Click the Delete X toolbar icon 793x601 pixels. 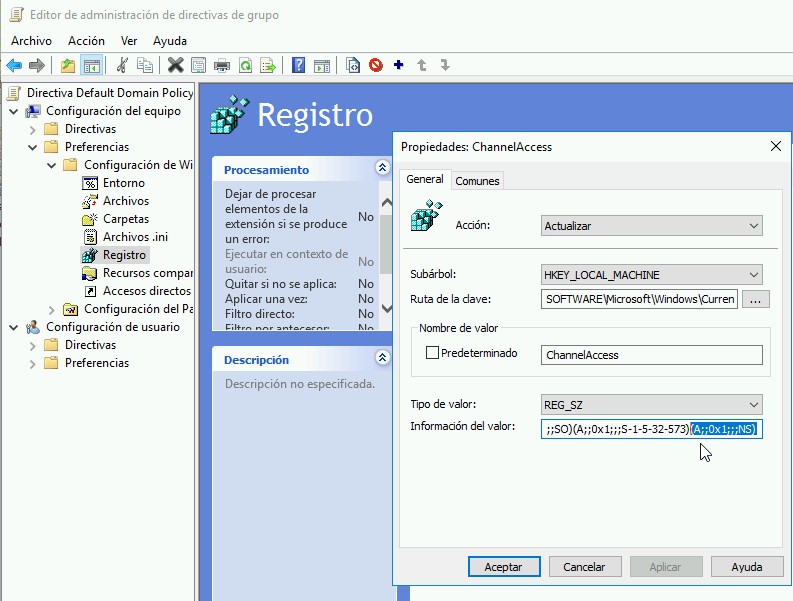pyautogui.click(x=175, y=65)
